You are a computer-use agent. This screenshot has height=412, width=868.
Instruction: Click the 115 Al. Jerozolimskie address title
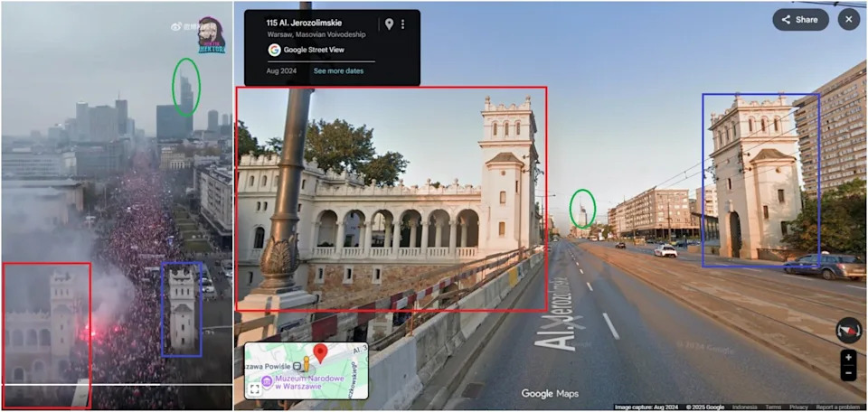coord(307,23)
